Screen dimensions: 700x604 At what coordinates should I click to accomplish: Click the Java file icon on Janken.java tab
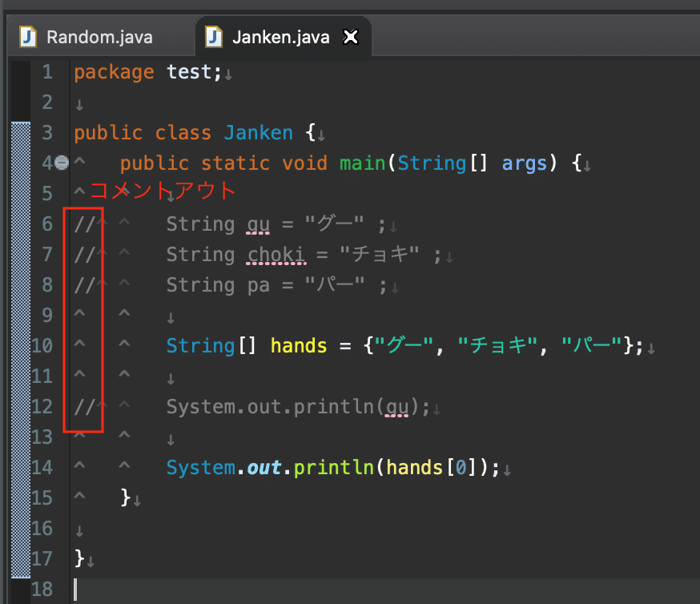click(213, 36)
